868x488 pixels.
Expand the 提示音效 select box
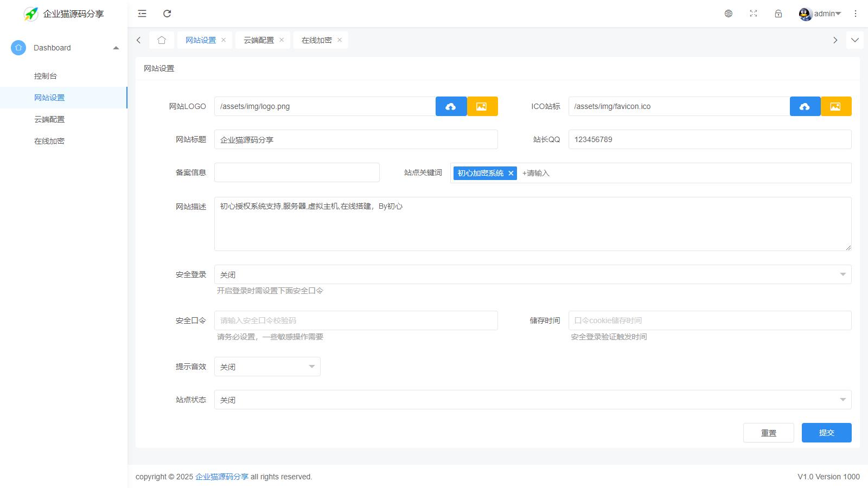267,367
